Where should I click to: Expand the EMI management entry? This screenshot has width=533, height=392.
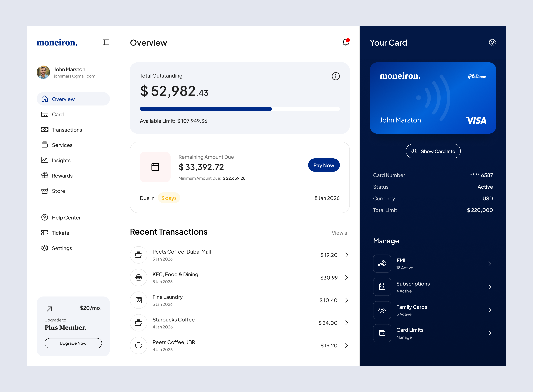490,263
